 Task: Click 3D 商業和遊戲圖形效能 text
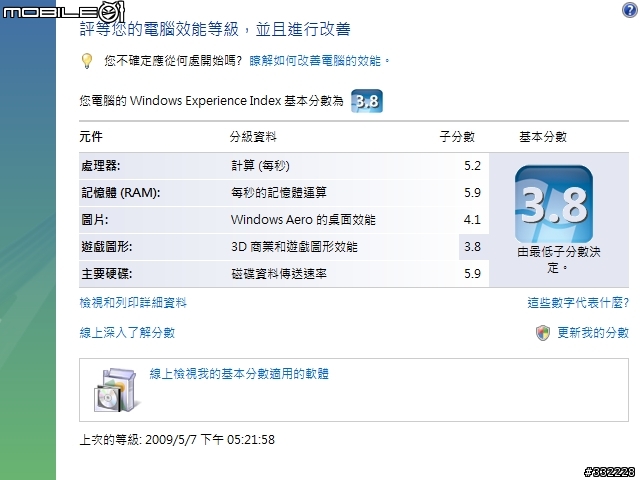pyautogui.click(x=294, y=247)
